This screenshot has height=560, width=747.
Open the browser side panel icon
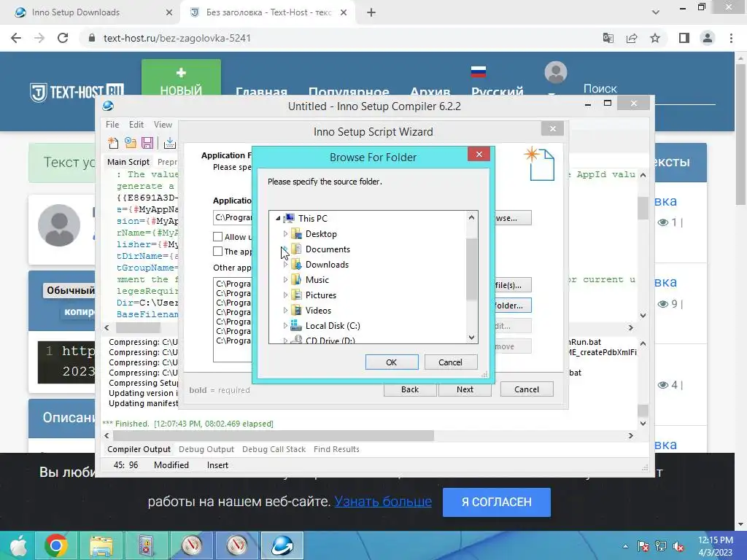click(x=684, y=38)
